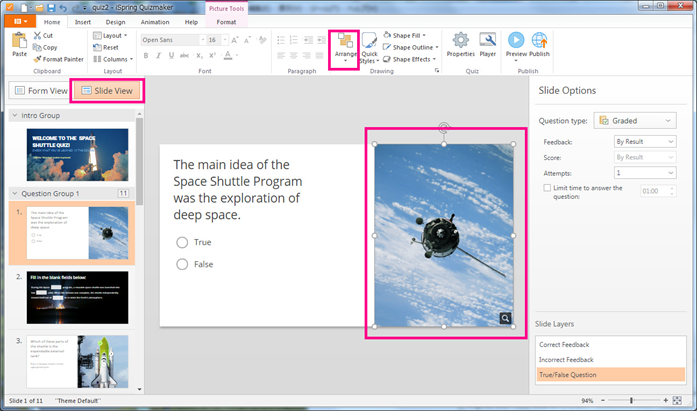Click the fit-slide-to-window icon in status bar

coord(677,400)
